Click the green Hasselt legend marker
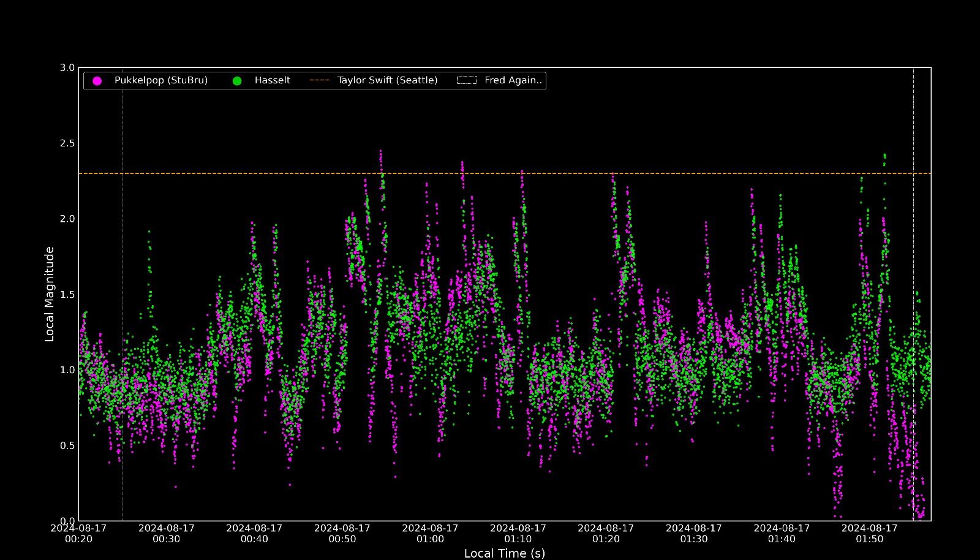Screen dimensions: 980x560 click(237, 81)
